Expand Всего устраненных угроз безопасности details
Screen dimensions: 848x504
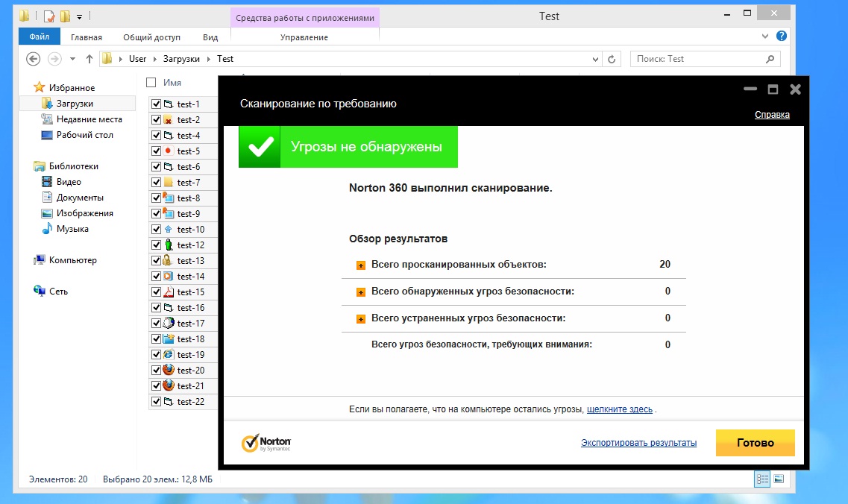[361, 320]
